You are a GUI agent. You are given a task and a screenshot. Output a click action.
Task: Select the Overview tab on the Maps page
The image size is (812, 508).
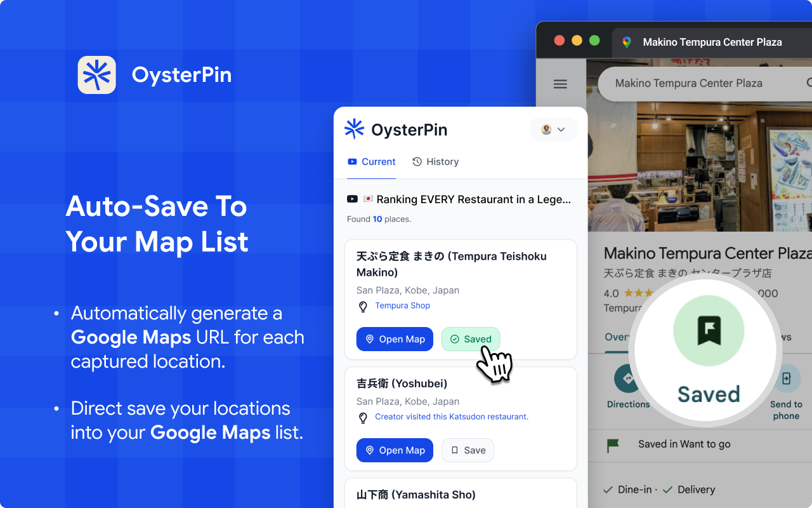point(619,337)
